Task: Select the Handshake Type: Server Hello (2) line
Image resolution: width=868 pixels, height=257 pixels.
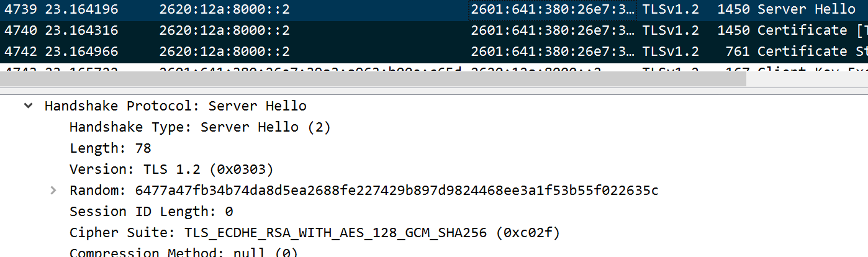Action: click(200, 127)
